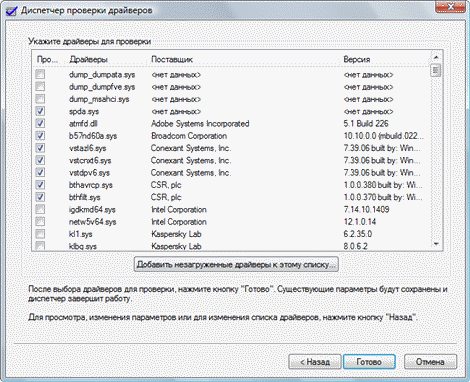
Task: Uncheck the bthfilt.sys CSR driver
Action: coord(40,197)
